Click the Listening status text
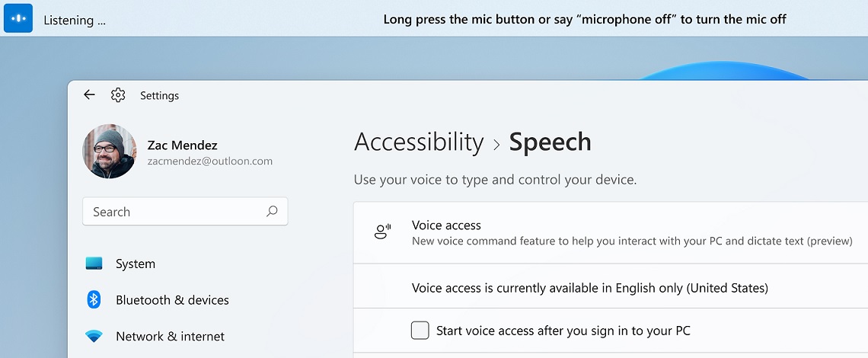Screen dimensions: 868x358 75,21
